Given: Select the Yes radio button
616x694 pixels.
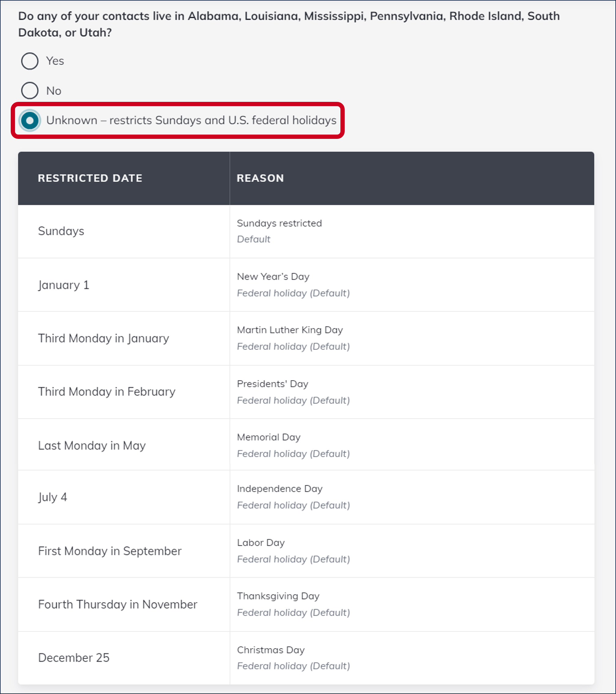Looking at the screenshot, I should (x=30, y=61).
